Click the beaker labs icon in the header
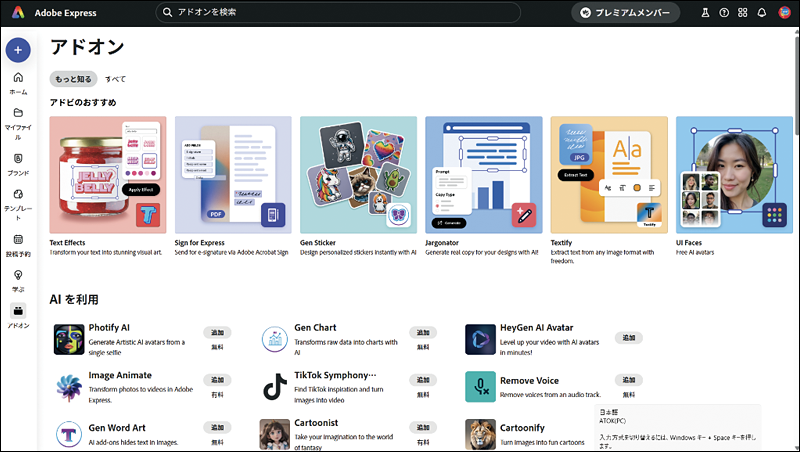The width and height of the screenshot is (800, 452). pyautogui.click(x=705, y=13)
